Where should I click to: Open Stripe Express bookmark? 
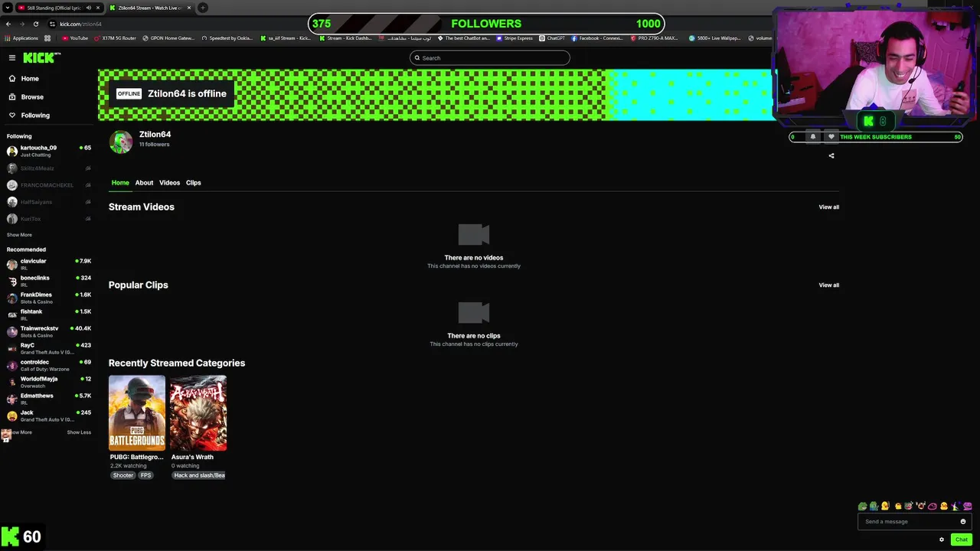[514, 38]
